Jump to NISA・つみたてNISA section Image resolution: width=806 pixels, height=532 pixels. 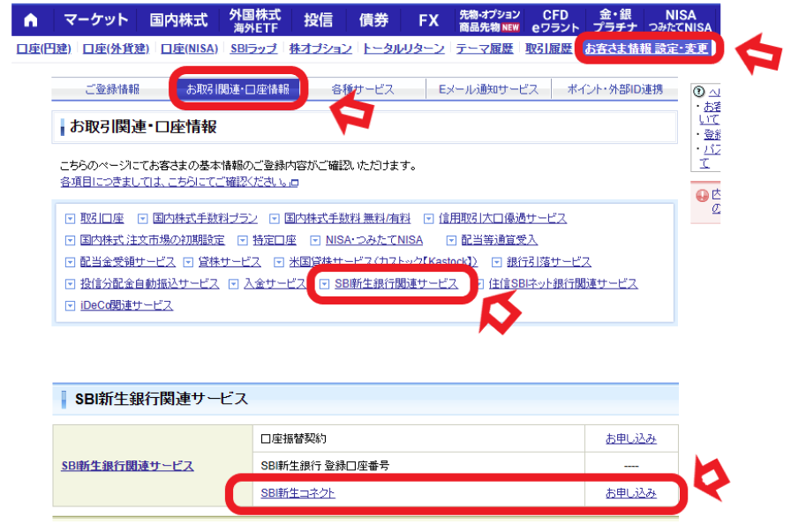click(x=374, y=240)
